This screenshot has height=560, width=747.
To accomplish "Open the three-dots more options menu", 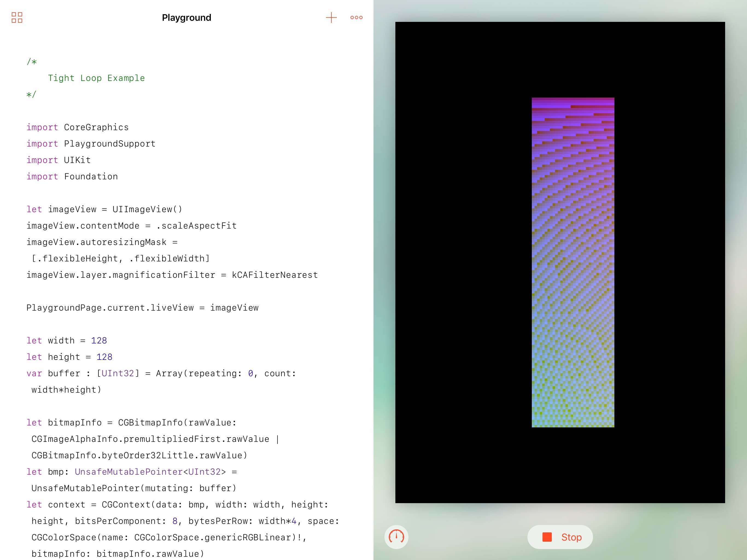I will click(x=356, y=17).
